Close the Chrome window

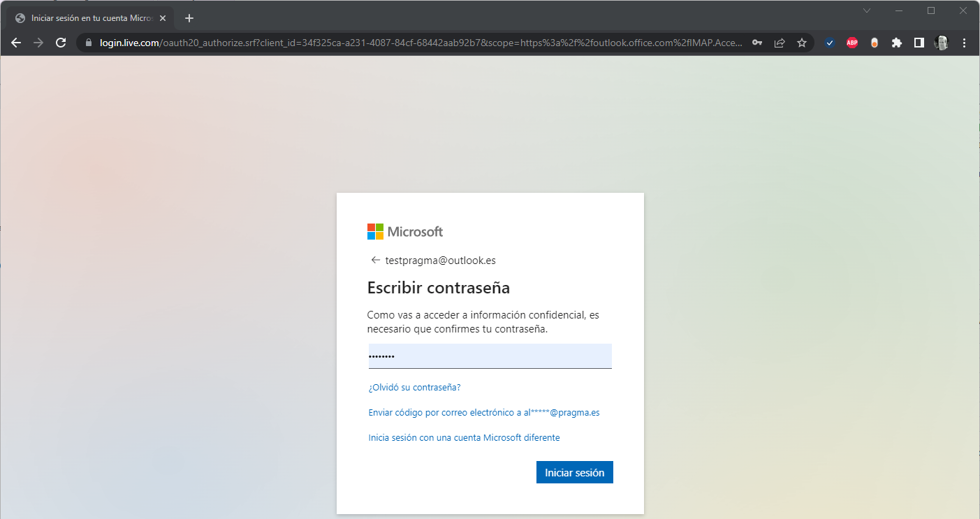(963, 10)
